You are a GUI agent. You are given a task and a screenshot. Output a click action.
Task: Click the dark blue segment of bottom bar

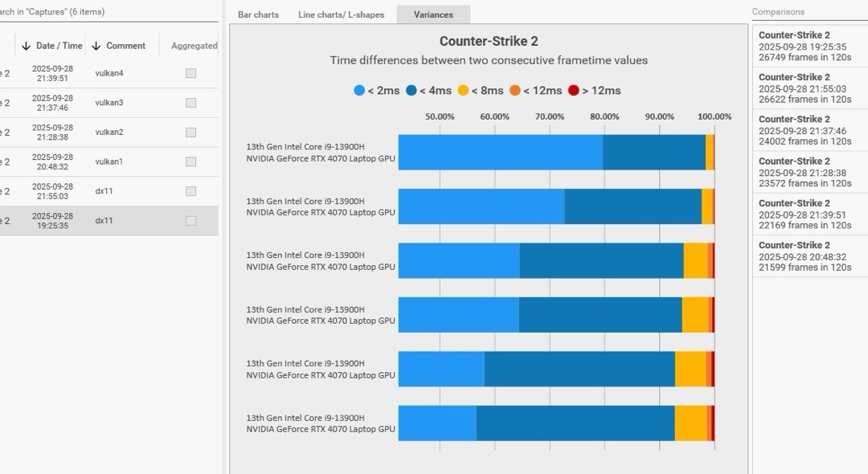[x=575, y=423]
